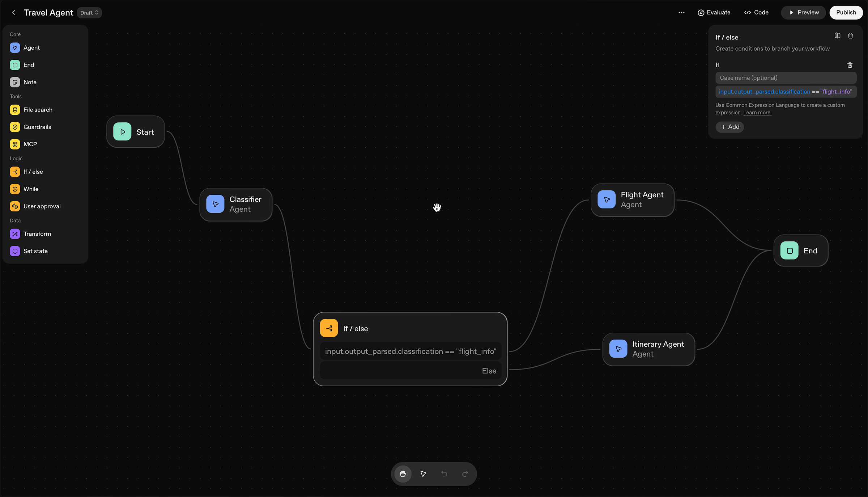Open the three-dot more options menu
This screenshot has height=497, width=868.
coord(681,13)
